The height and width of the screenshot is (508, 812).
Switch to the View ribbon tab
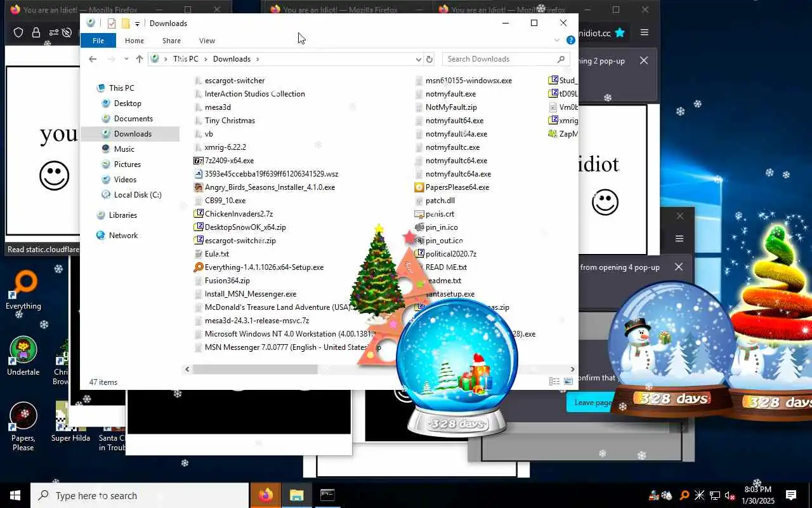click(207, 41)
